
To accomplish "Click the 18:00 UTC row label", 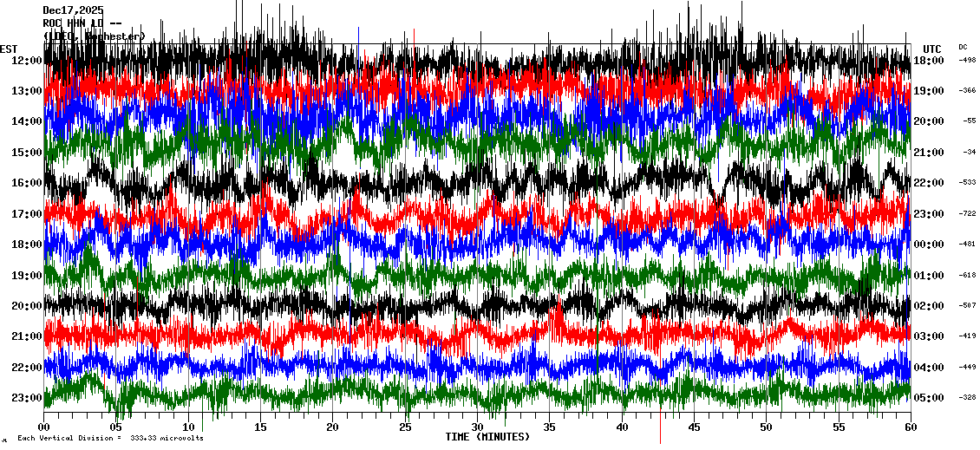I will (x=929, y=61).
